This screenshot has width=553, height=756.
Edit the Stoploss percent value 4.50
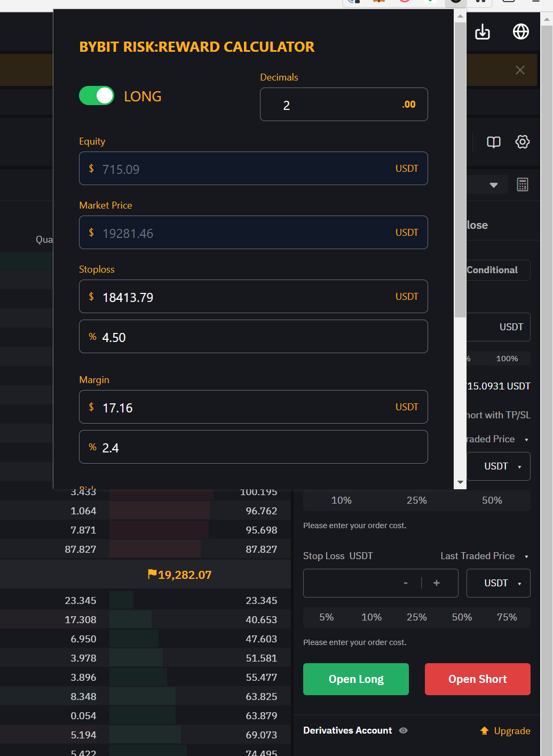click(254, 337)
